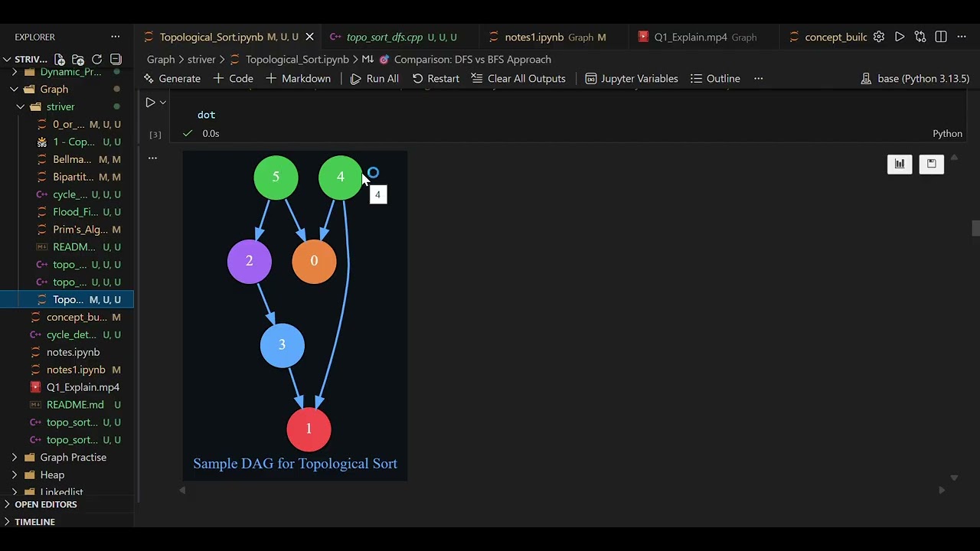Click the New File icon in Explorer header
Image resolution: width=980 pixels, height=551 pixels.
[x=60, y=59]
